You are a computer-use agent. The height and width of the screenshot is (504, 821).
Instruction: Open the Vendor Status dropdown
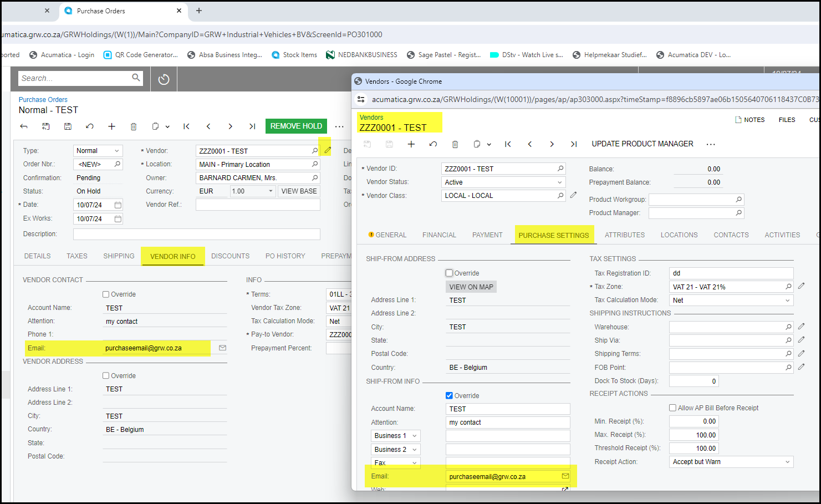[559, 182]
